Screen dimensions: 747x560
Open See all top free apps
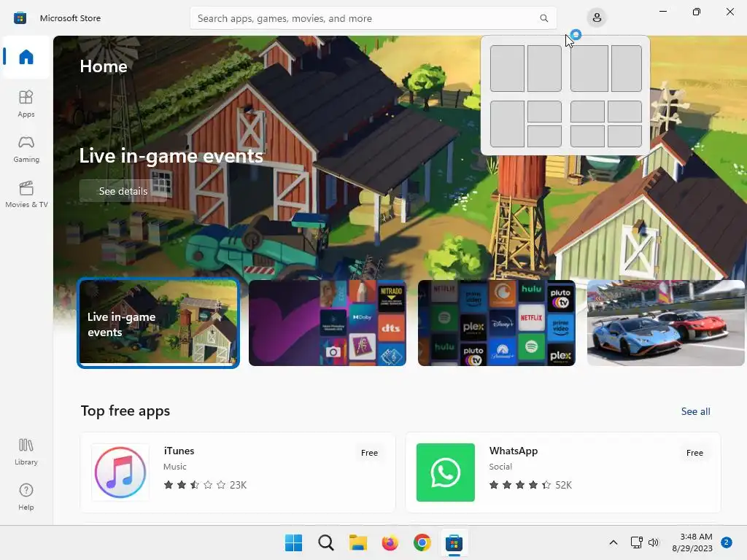coord(695,411)
